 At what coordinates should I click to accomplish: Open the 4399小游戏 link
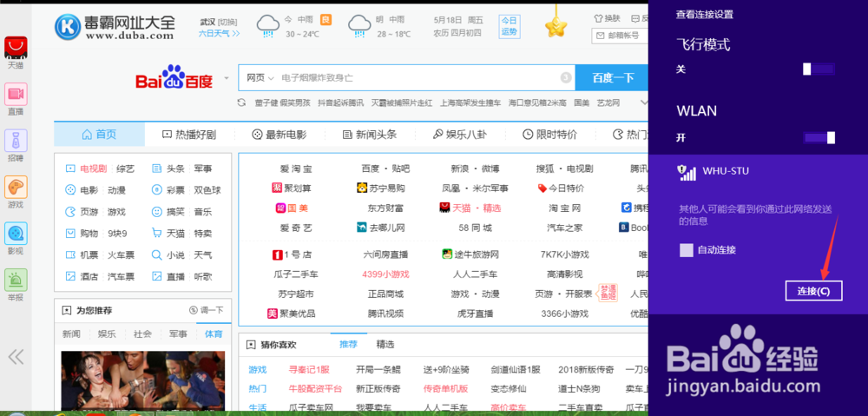[x=385, y=274]
